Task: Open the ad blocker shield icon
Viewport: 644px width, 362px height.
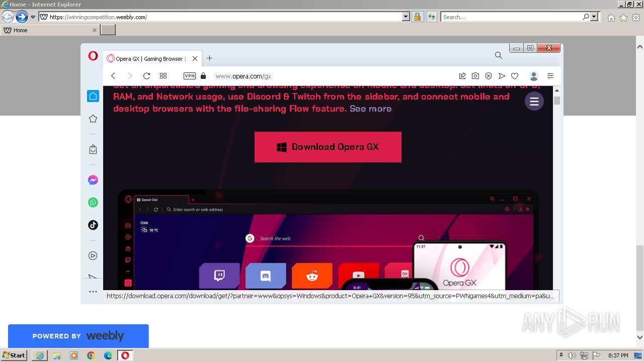Action: point(489,76)
